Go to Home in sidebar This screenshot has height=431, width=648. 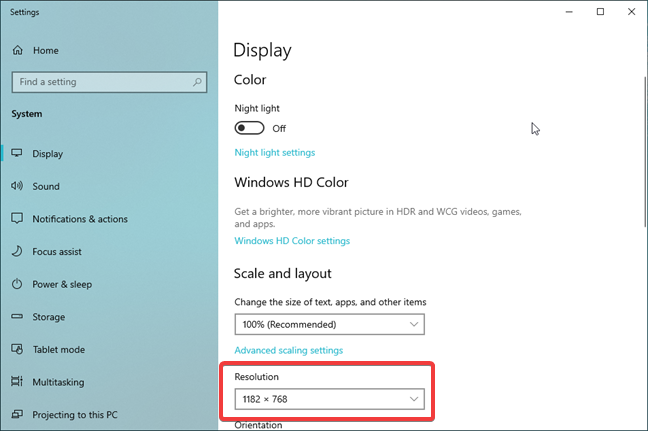(x=45, y=50)
